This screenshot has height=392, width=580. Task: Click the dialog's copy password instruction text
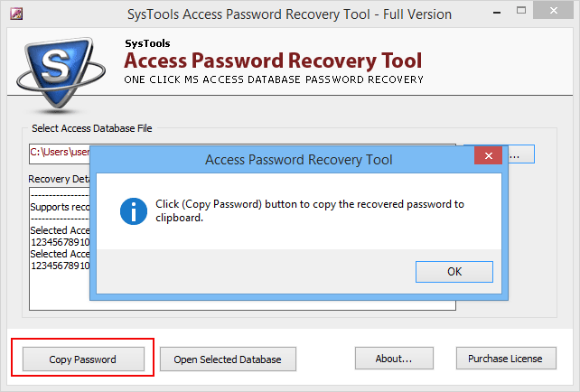(310, 210)
